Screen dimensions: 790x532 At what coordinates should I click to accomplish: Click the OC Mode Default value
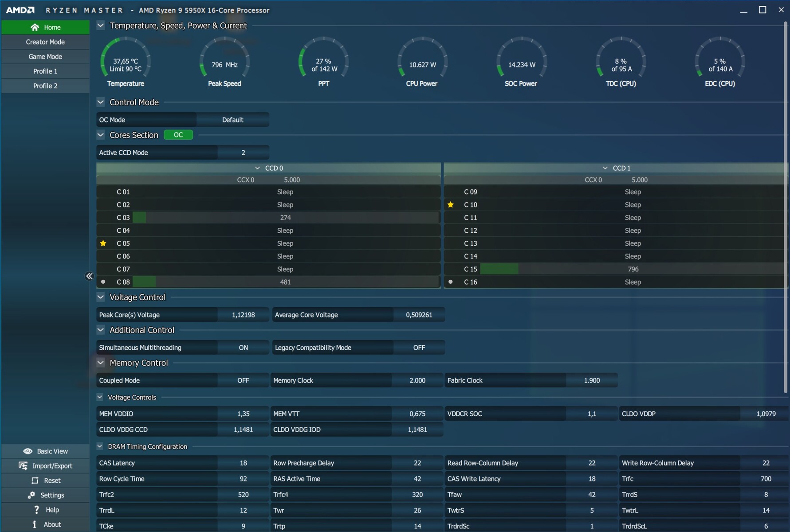click(232, 120)
